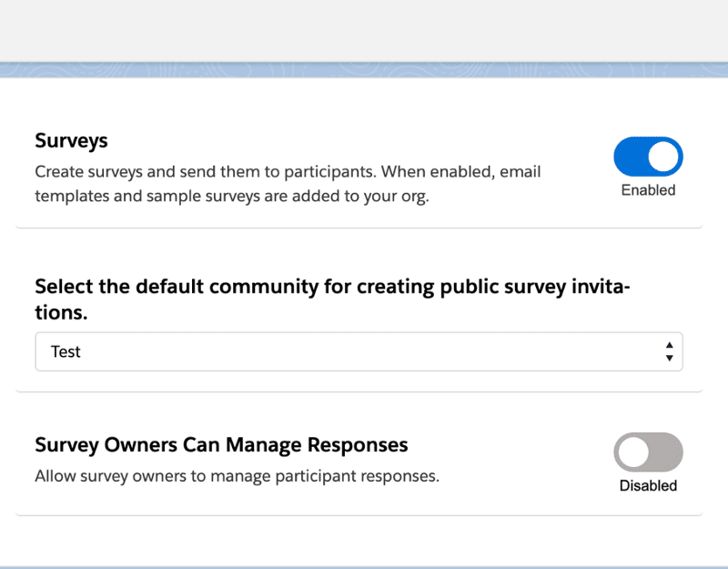Click the gray header area at top
This screenshot has width=728, height=569.
(364, 31)
